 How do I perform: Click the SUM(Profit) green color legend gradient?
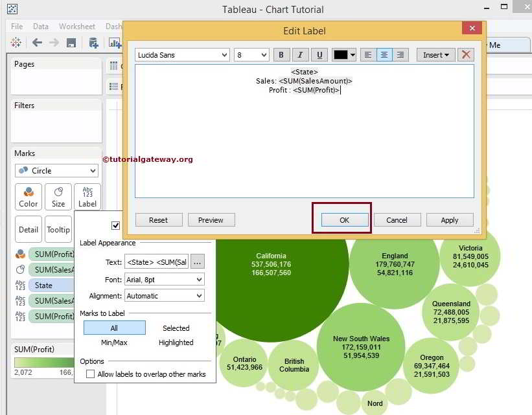tap(44, 362)
